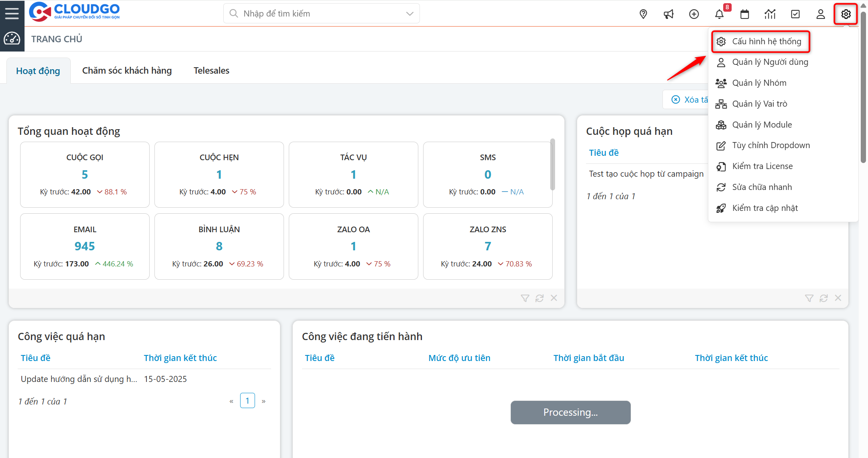Viewport: 868px width, 458px height.
Task: Open the user profile icon
Action: (x=821, y=14)
